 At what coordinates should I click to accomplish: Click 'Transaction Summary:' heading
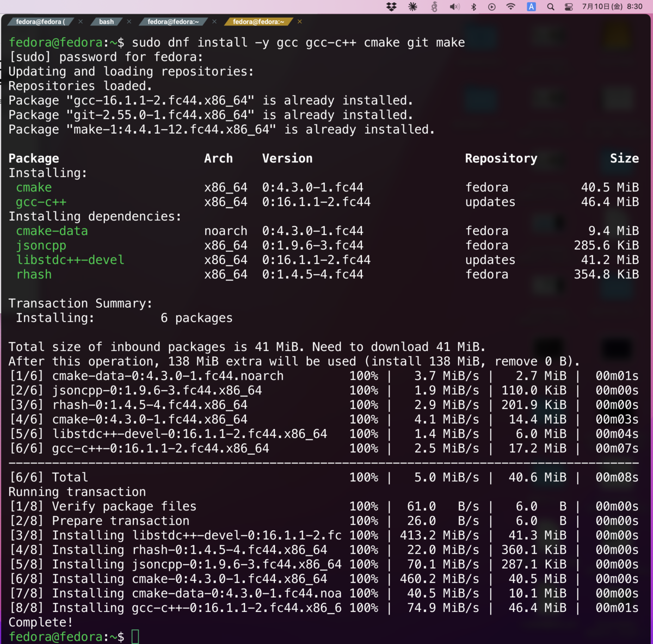click(81, 304)
